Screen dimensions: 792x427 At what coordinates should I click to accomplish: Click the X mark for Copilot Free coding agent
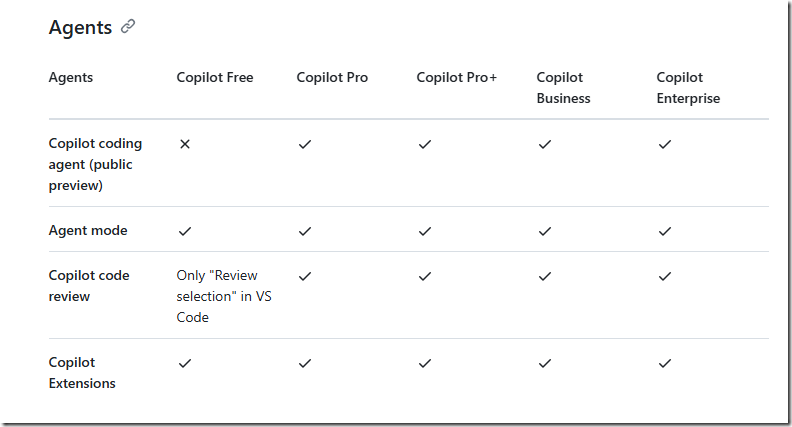click(x=185, y=144)
